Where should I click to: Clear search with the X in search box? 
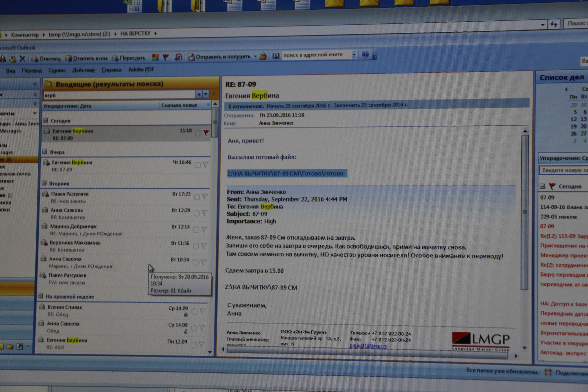[x=199, y=94]
